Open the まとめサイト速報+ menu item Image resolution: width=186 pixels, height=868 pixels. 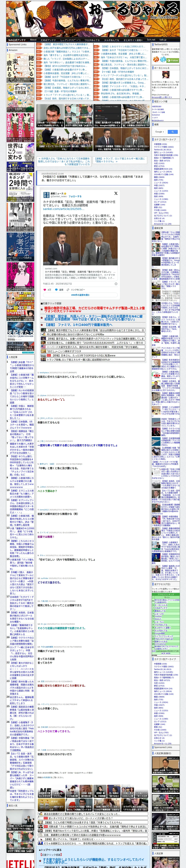click(133, 40)
